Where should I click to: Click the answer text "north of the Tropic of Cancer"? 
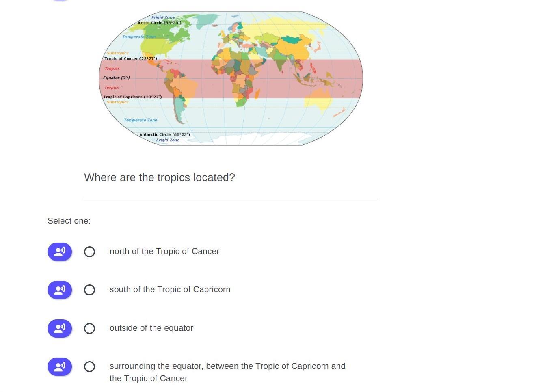(164, 251)
